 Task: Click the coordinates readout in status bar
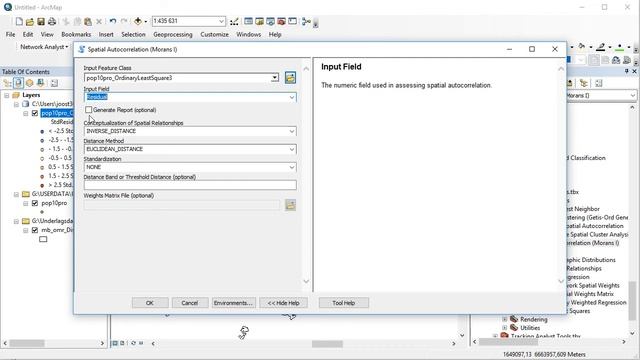coord(544,354)
